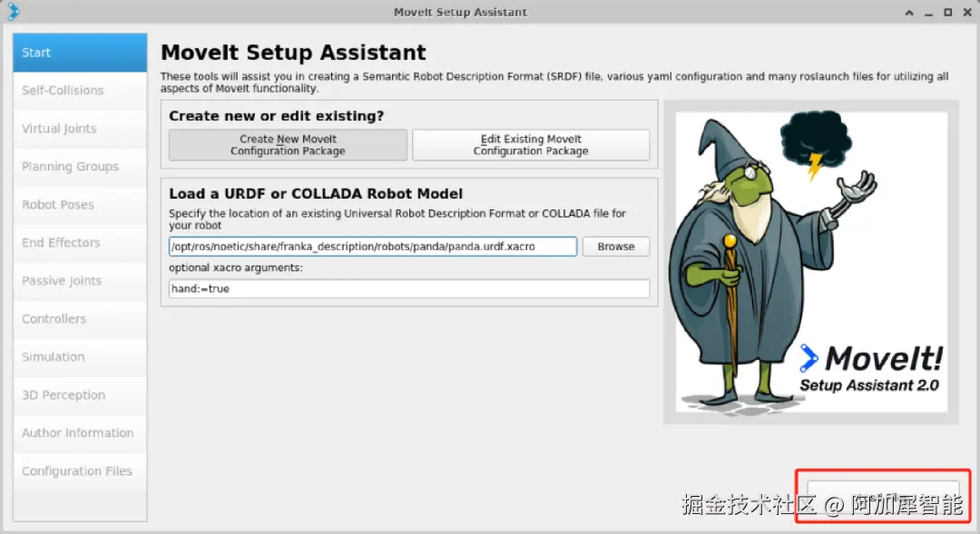The width and height of the screenshot is (980, 534).
Task: Click the Browse button for URDF file
Action: (615, 247)
